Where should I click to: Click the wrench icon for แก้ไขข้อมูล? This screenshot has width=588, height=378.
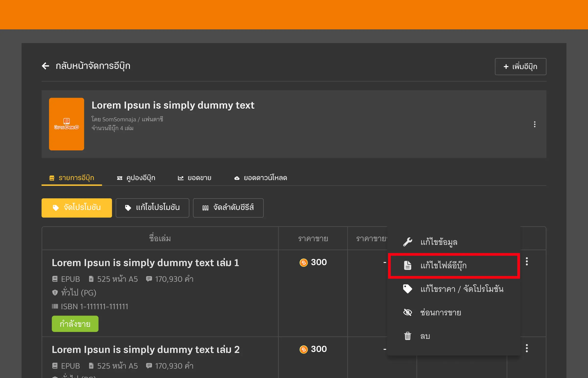click(x=407, y=242)
